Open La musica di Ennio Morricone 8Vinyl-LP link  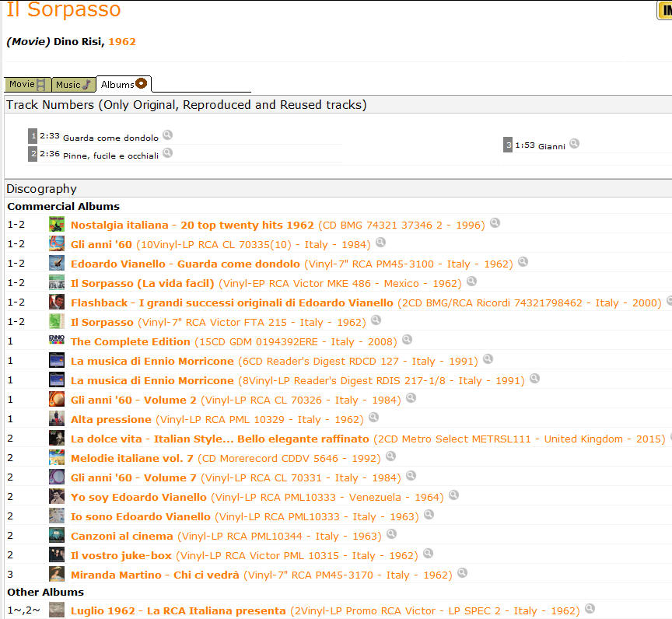coord(297,381)
